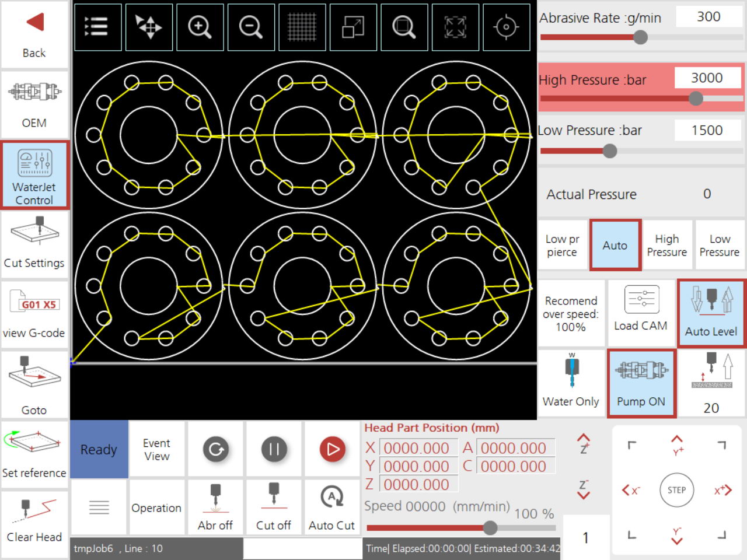Select Low pr pierce mode

pyautogui.click(x=562, y=245)
